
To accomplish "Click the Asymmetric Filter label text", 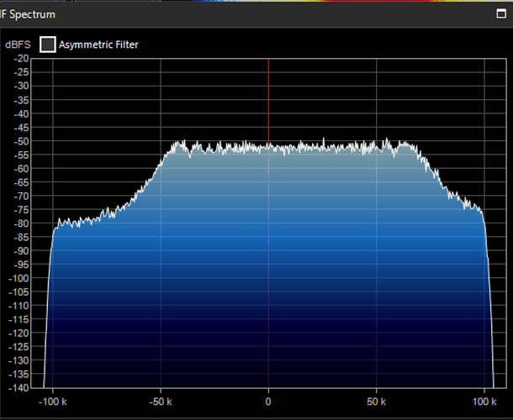I will click(98, 45).
